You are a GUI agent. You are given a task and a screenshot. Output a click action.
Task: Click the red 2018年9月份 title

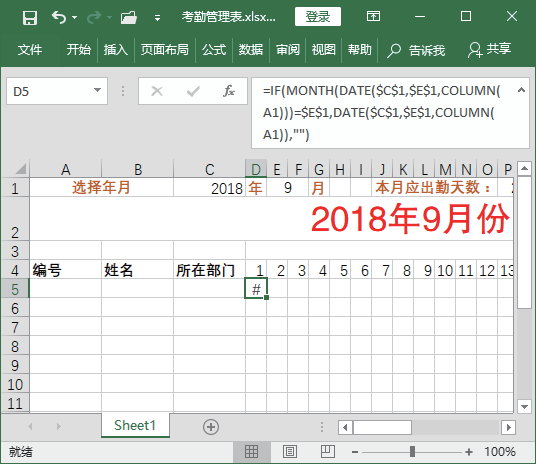410,219
